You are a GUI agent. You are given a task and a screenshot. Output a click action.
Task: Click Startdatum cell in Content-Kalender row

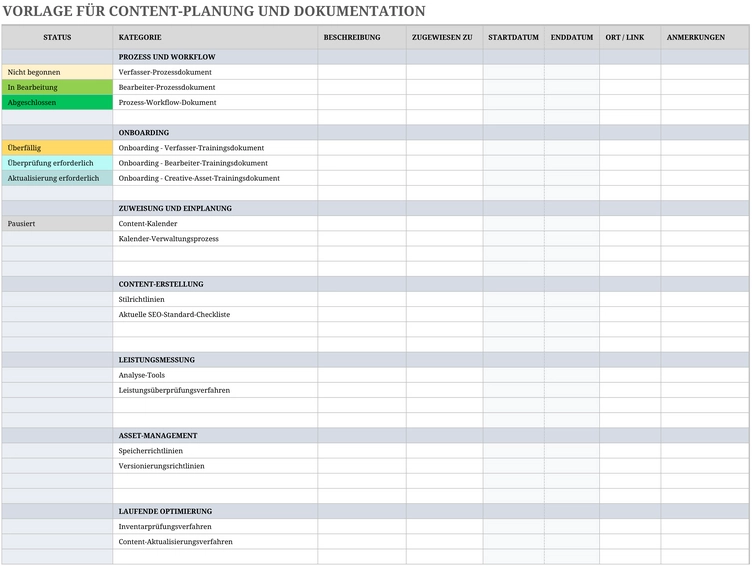pos(514,224)
